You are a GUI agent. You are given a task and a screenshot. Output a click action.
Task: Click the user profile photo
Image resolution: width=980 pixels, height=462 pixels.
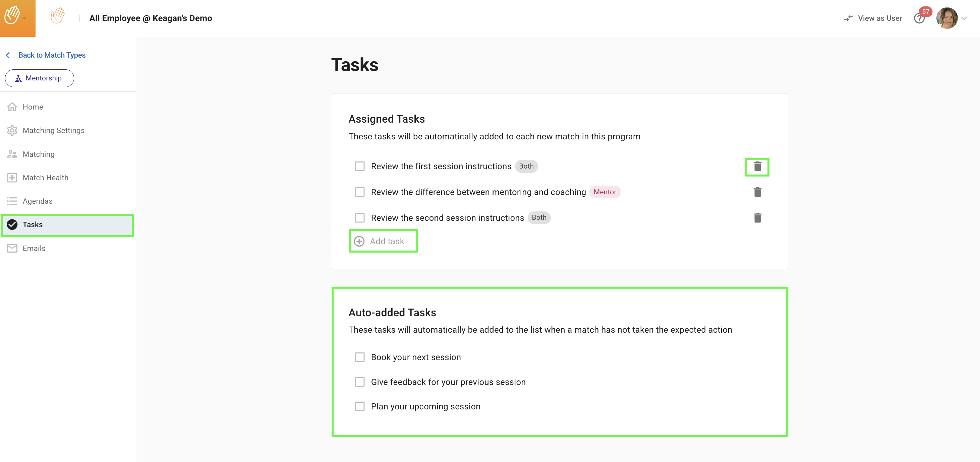click(946, 18)
